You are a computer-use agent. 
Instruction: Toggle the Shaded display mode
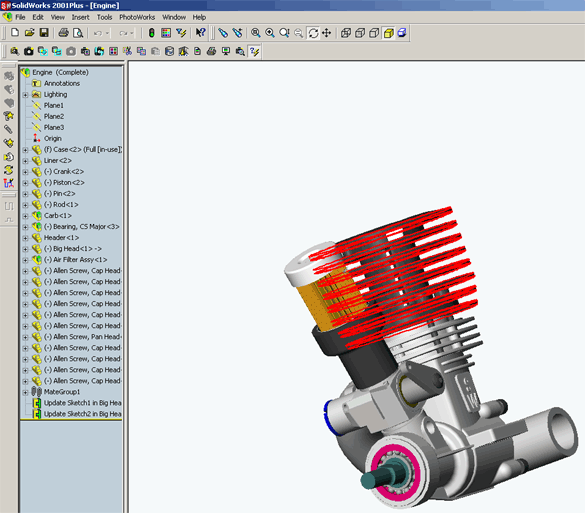389,33
